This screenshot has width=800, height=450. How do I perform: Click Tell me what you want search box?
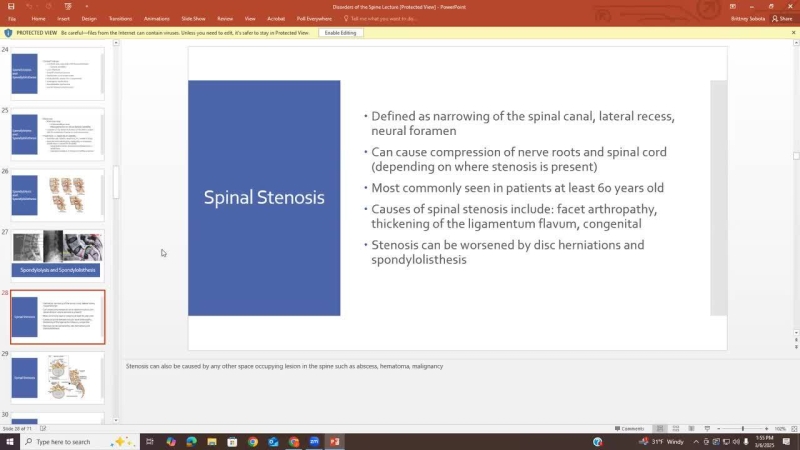(x=380, y=18)
